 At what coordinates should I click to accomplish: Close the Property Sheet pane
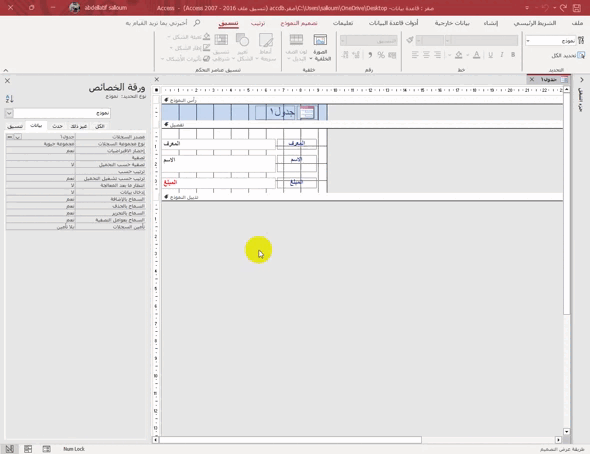7,80
